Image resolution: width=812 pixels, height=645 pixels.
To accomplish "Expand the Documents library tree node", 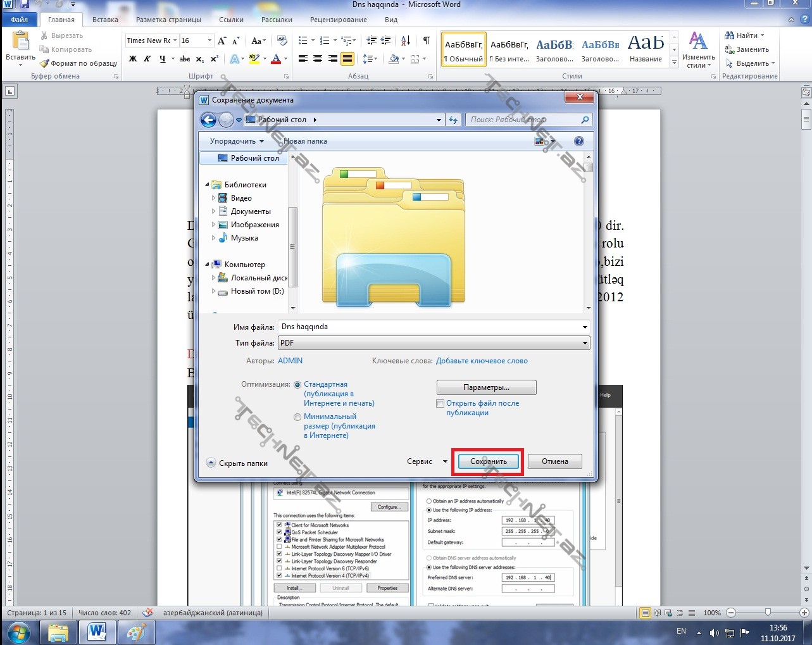I will coord(214,211).
